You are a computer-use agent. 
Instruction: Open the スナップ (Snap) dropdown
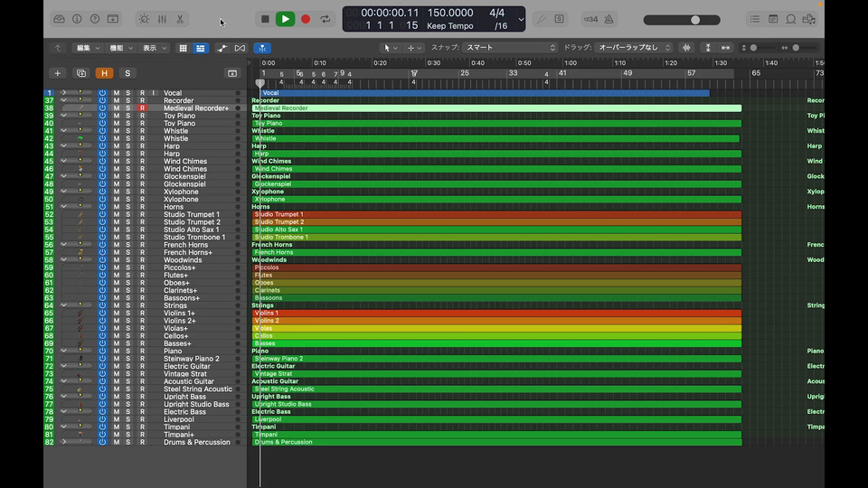point(511,48)
